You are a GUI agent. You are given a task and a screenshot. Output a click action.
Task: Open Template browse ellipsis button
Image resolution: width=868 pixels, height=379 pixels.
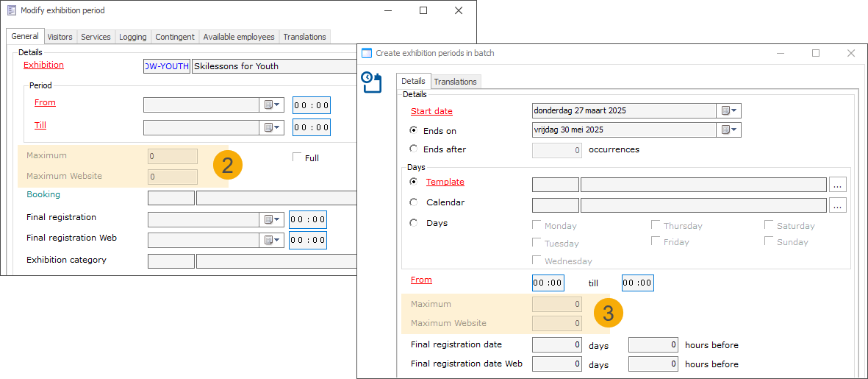tap(837, 185)
